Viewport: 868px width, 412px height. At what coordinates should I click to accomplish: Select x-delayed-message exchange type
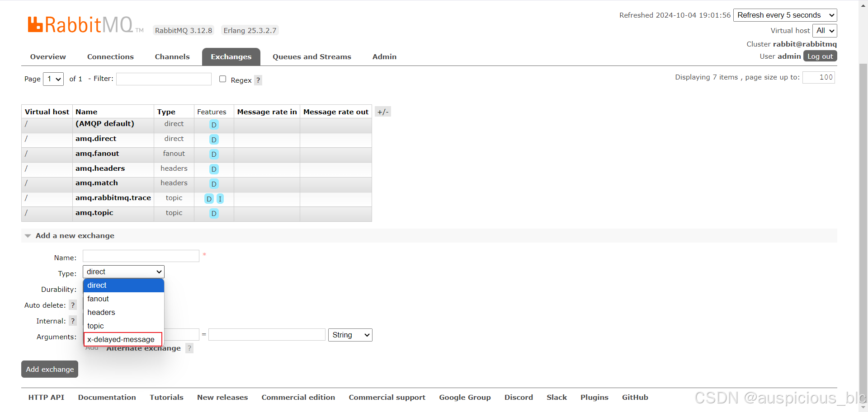coord(123,339)
